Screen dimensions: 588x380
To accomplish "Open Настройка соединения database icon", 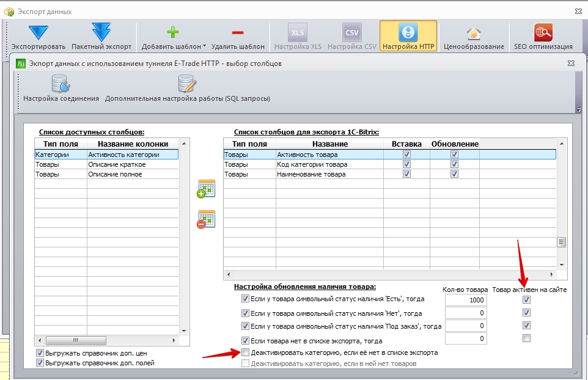I will pos(61,84).
